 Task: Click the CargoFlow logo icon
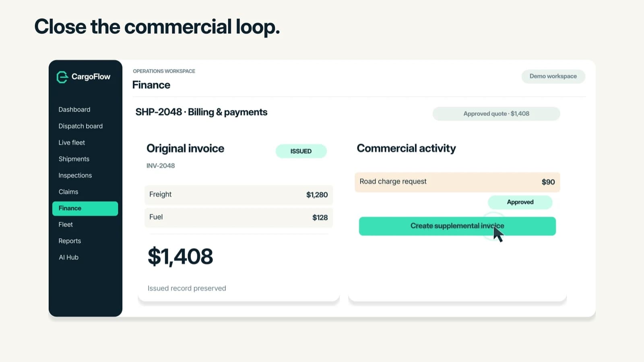(x=62, y=77)
